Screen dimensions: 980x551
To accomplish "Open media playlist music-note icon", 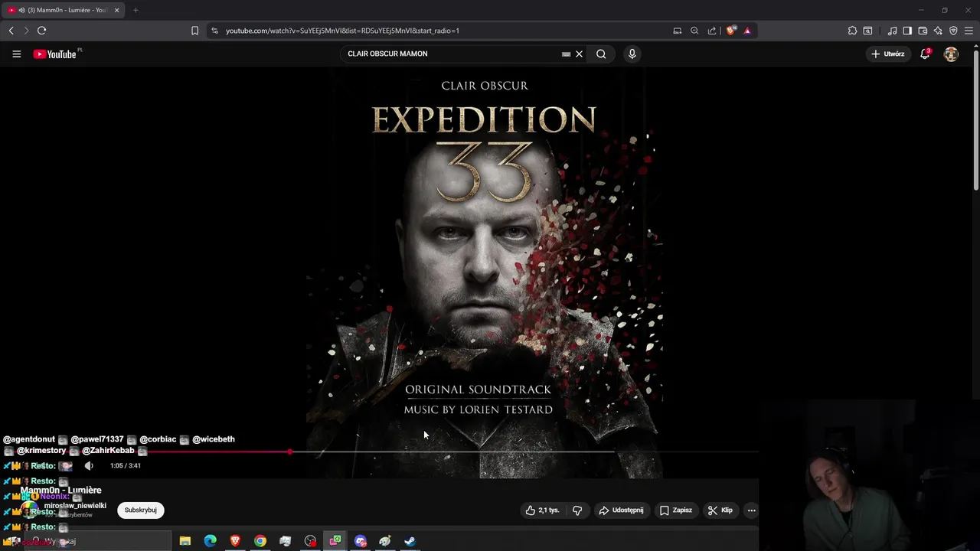I will tap(892, 31).
